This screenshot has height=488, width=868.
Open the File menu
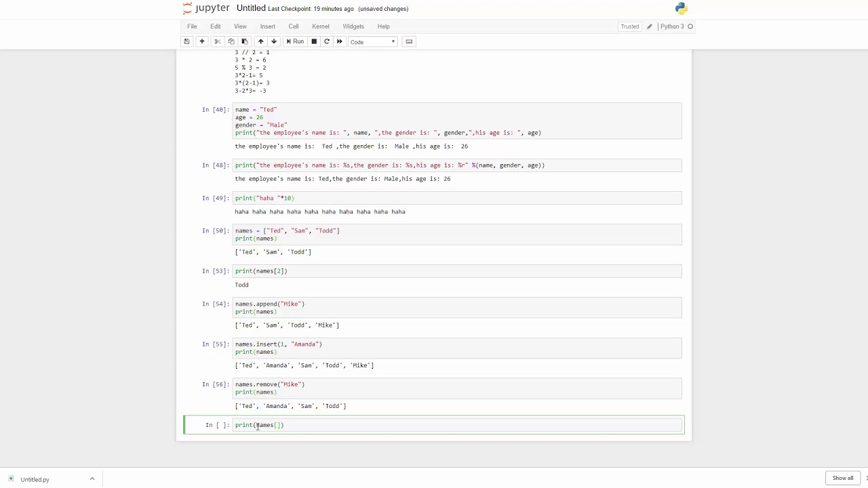pos(192,26)
